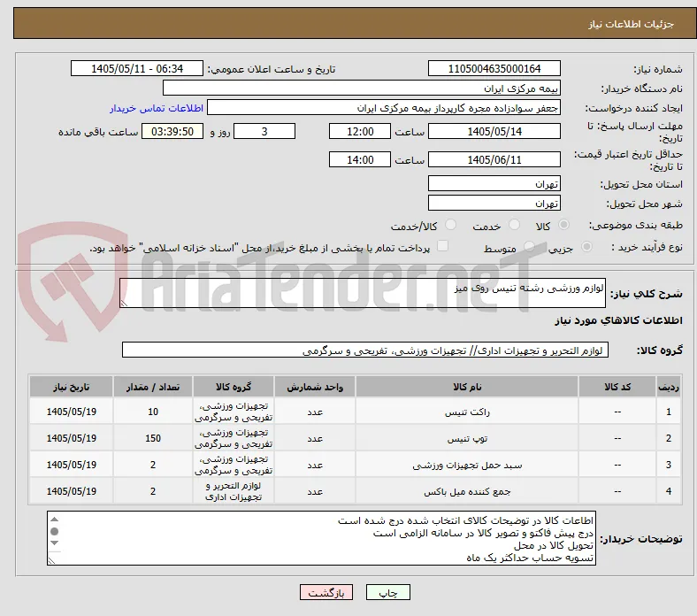
Task: Click the price validity date 1405/06/11
Action: (494, 159)
